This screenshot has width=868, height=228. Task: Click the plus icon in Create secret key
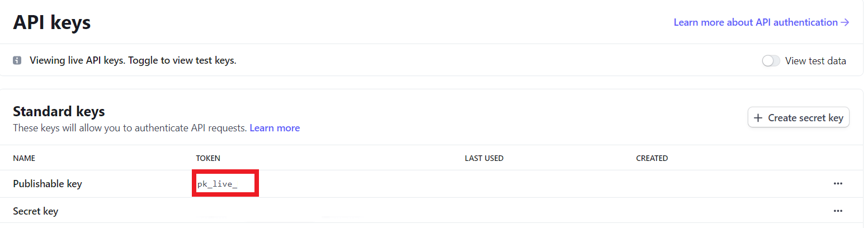pos(758,118)
